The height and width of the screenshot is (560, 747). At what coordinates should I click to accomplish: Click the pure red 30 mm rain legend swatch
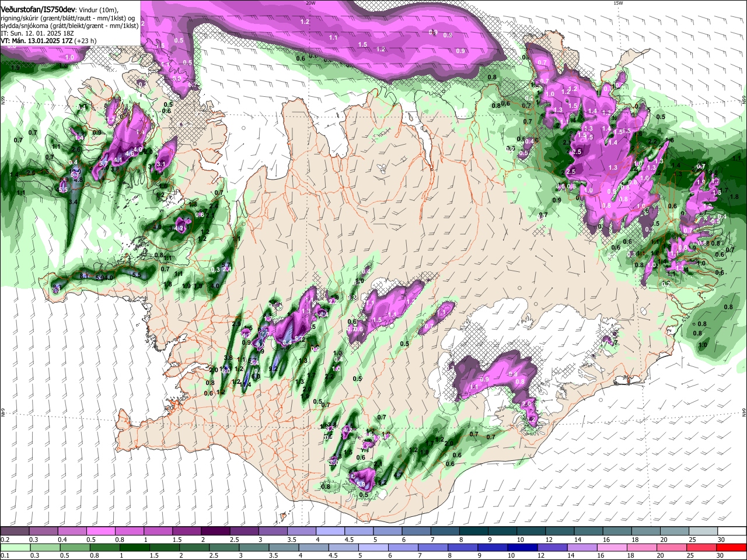pos(731,547)
